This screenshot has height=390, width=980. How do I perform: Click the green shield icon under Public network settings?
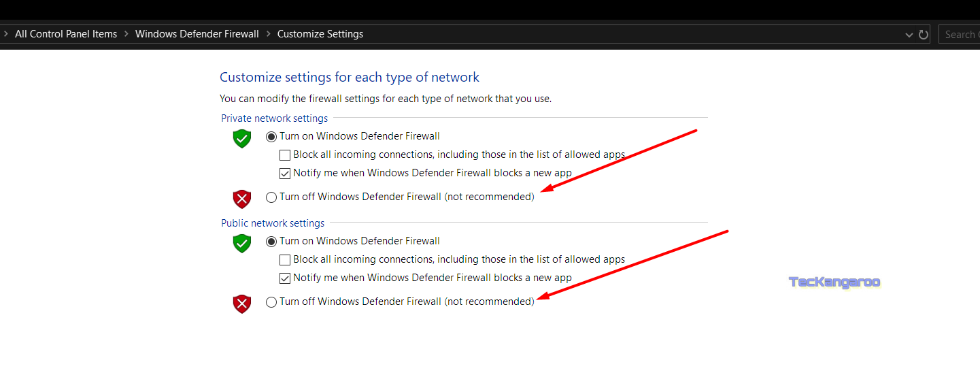click(x=242, y=243)
